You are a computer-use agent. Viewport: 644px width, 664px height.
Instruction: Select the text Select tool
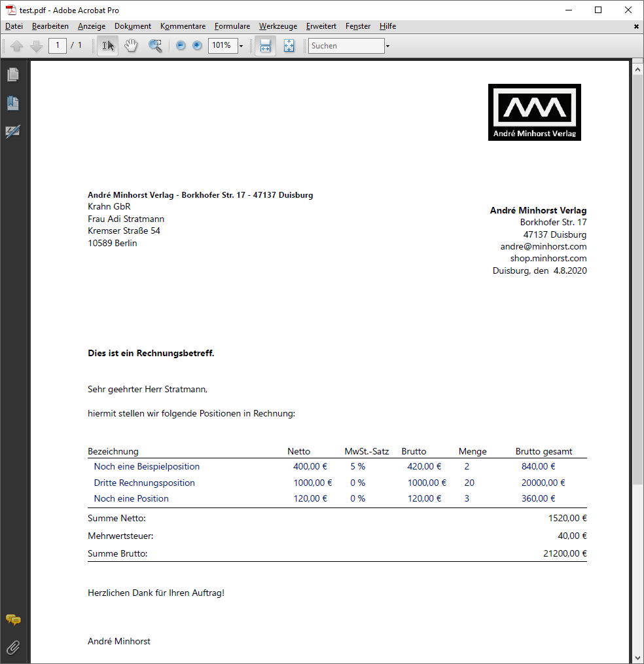(108, 46)
